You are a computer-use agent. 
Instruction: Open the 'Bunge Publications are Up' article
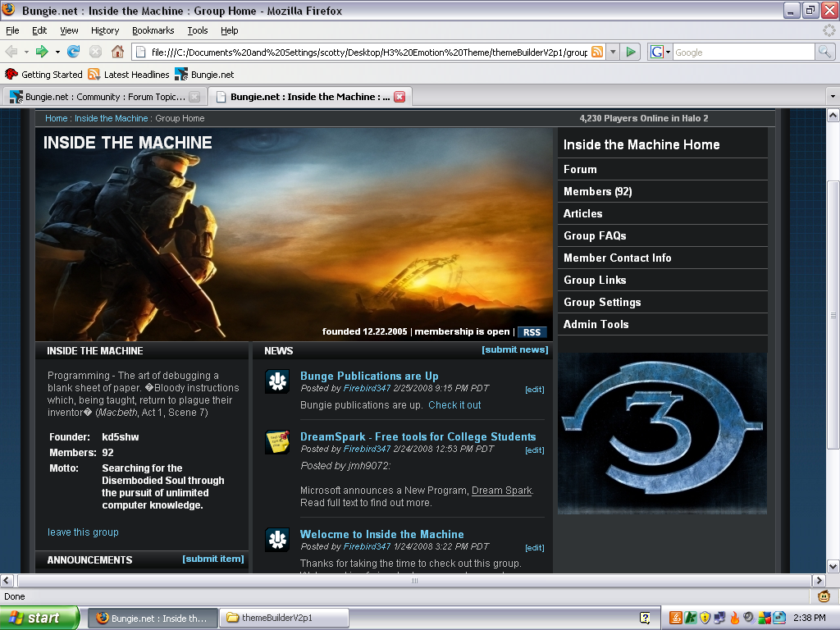(369, 376)
